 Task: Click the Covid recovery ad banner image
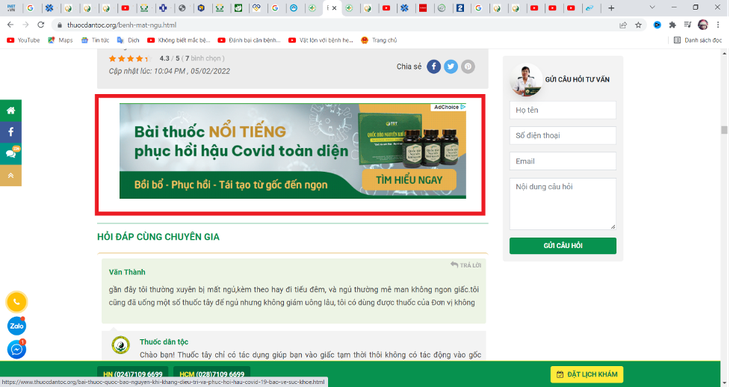pyautogui.click(x=292, y=151)
